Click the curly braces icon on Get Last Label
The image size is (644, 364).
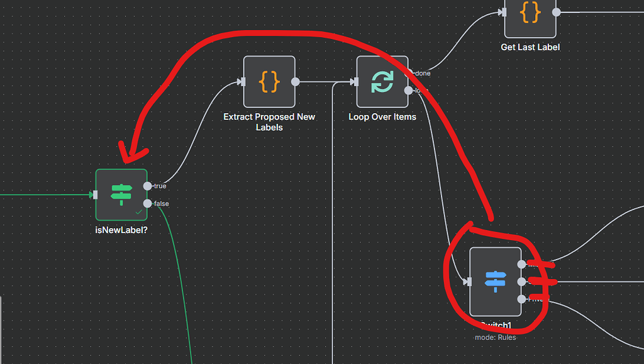pyautogui.click(x=530, y=11)
